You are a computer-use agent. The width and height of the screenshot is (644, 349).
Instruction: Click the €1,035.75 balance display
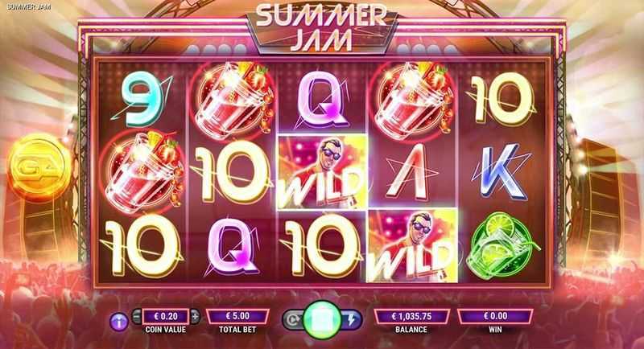411,317
